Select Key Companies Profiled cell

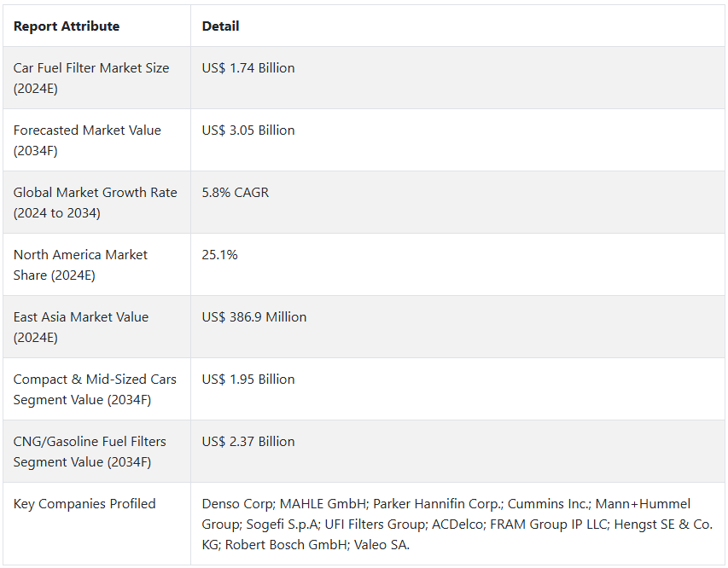pyautogui.click(x=96, y=524)
